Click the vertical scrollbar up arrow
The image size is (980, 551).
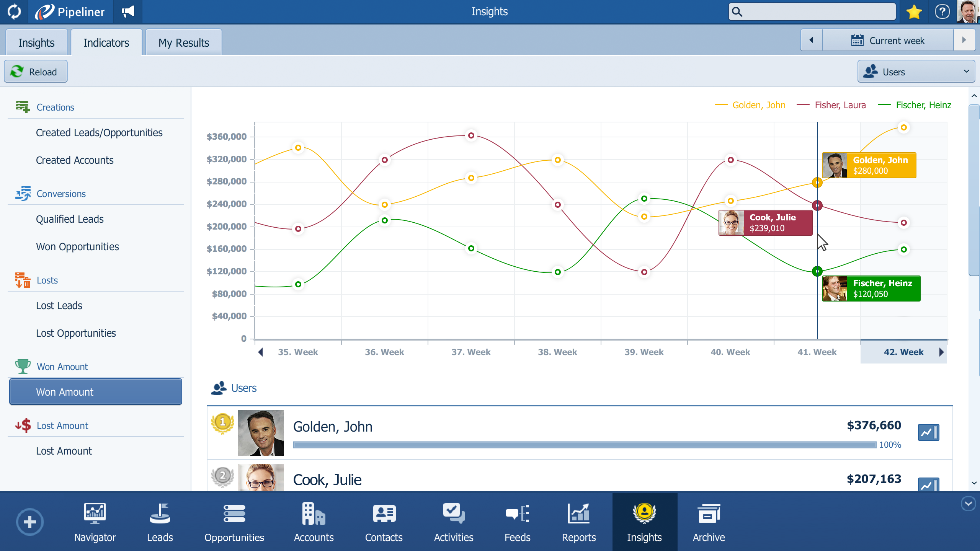point(974,96)
